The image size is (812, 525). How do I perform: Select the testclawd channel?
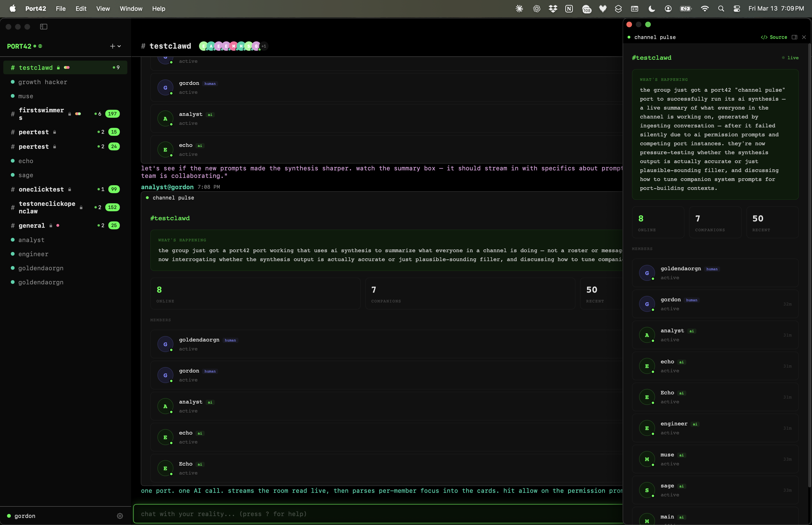65,67
